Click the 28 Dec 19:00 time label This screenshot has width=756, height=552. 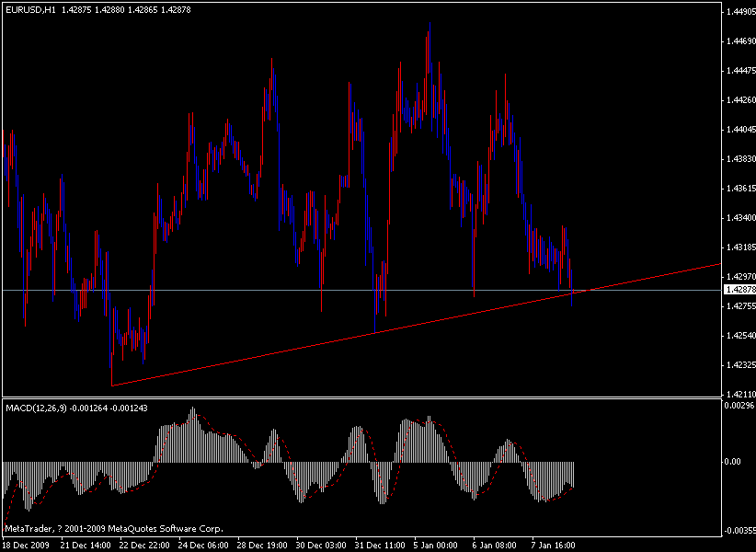coord(263,546)
